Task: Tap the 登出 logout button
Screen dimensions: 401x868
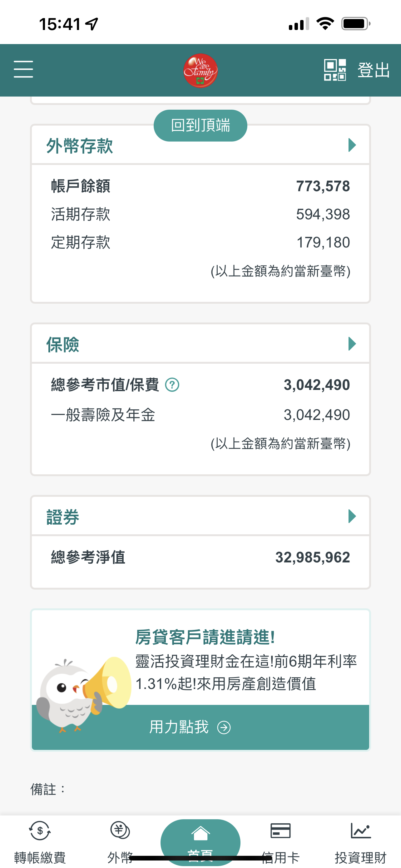Action: [x=374, y=70]
